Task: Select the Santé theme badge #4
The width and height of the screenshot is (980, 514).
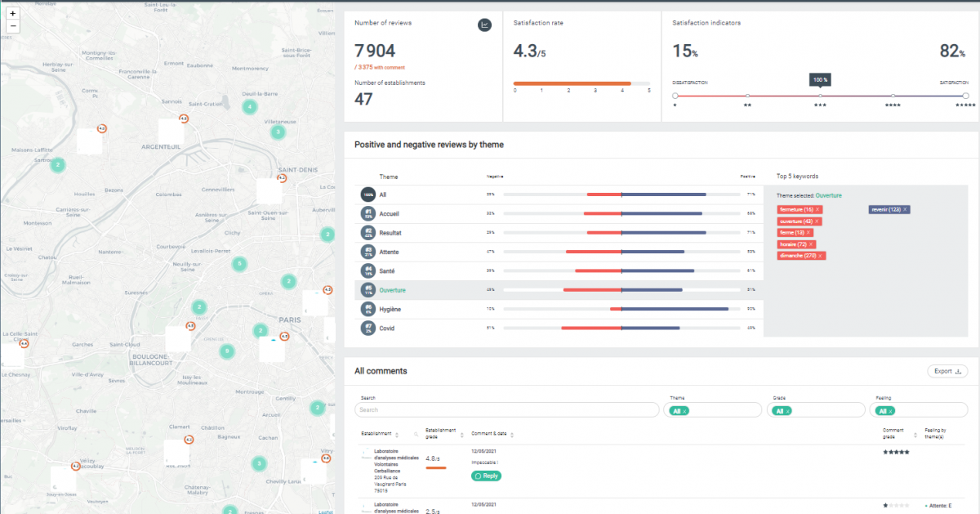Action: pos(368,270)
